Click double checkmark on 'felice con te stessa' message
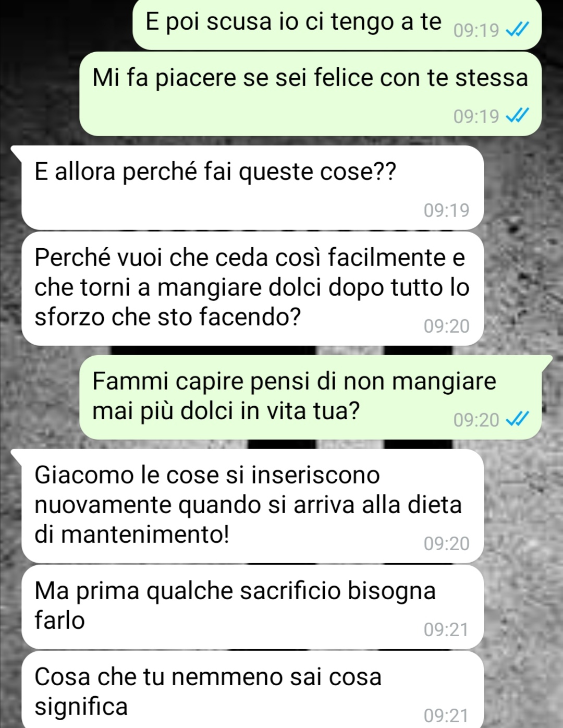Viewport: 563px width, 728px height. [518, 116]
